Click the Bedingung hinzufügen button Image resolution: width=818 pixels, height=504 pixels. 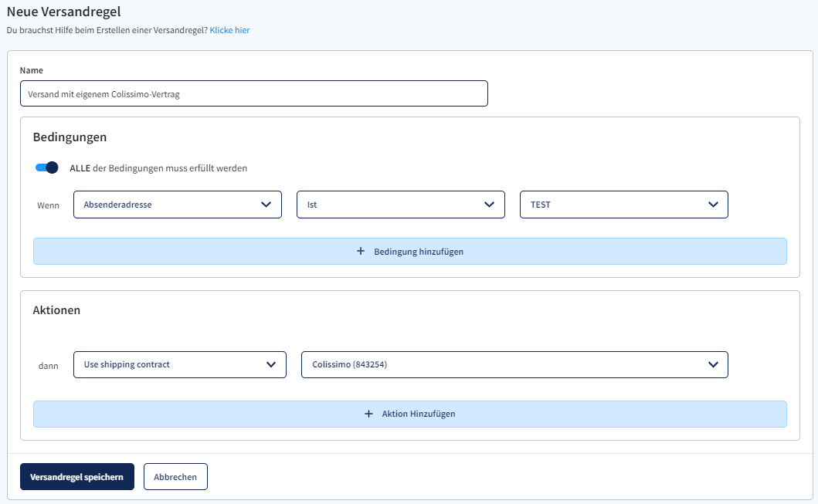click(410, 251)
